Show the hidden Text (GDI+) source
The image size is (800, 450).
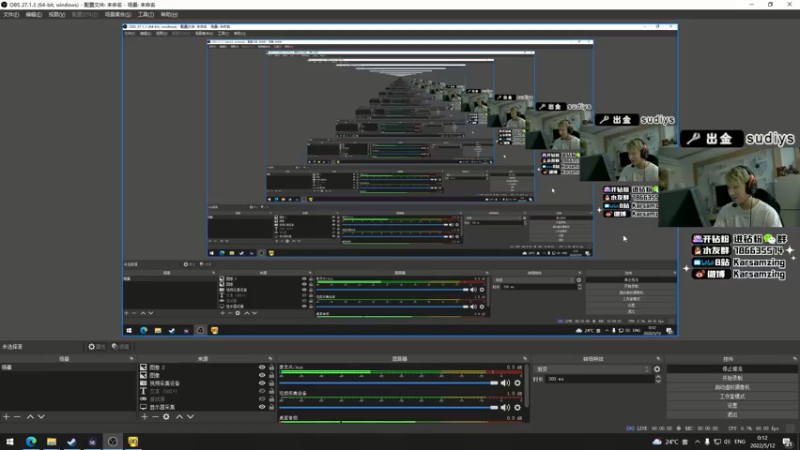coord(262,391)
